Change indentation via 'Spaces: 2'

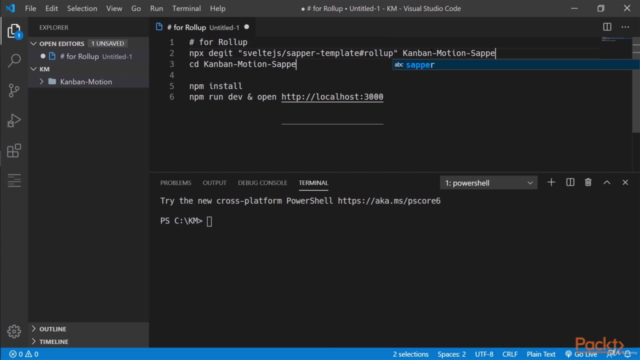pyautogui.click(x=451, y=354)
